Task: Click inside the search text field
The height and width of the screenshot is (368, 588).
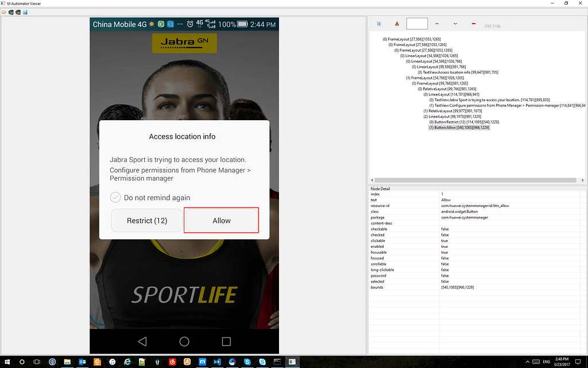Action: 417,23
